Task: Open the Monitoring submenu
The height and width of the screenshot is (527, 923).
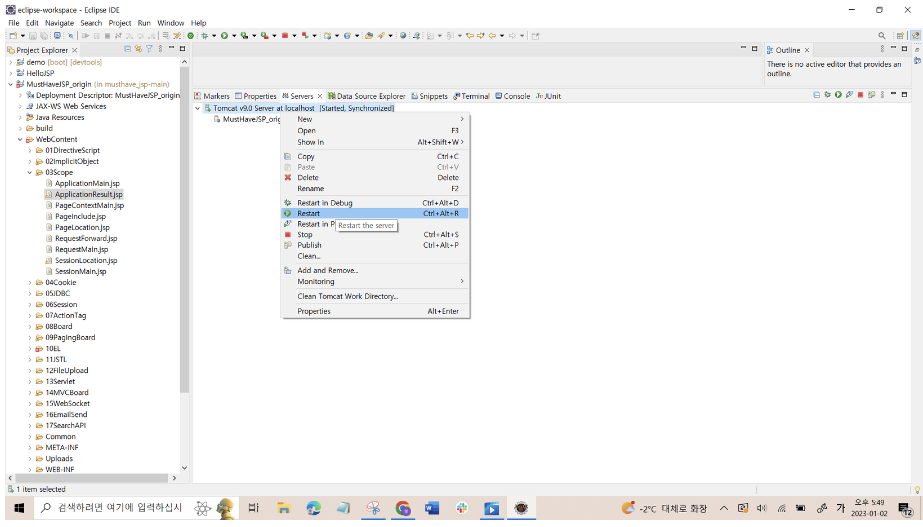Action: pyautogui.click(x=375, y=282)
